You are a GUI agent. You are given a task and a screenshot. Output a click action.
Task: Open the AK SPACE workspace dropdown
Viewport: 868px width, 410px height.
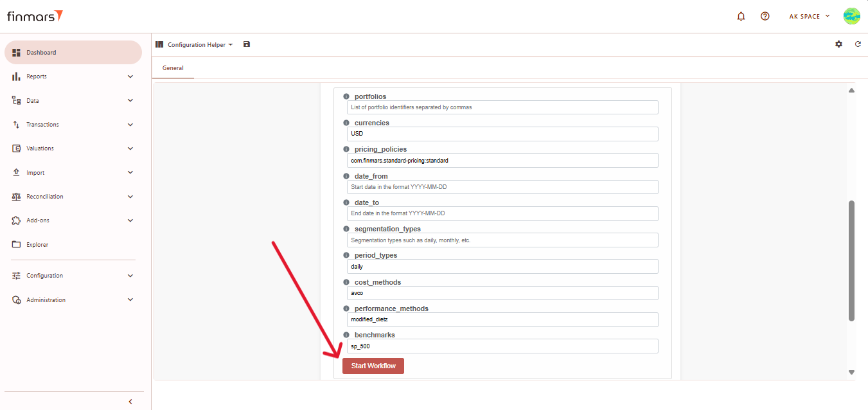pyautogui.click(x=810, y=16)
